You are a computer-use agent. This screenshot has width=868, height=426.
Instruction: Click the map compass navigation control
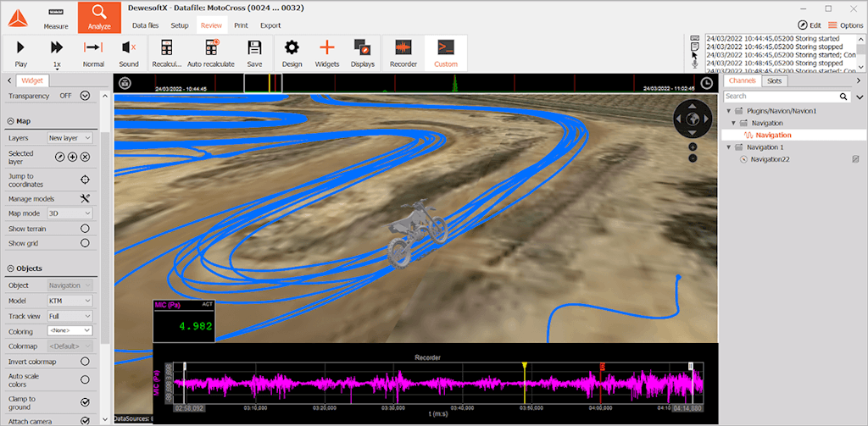(x=692, y=119)
